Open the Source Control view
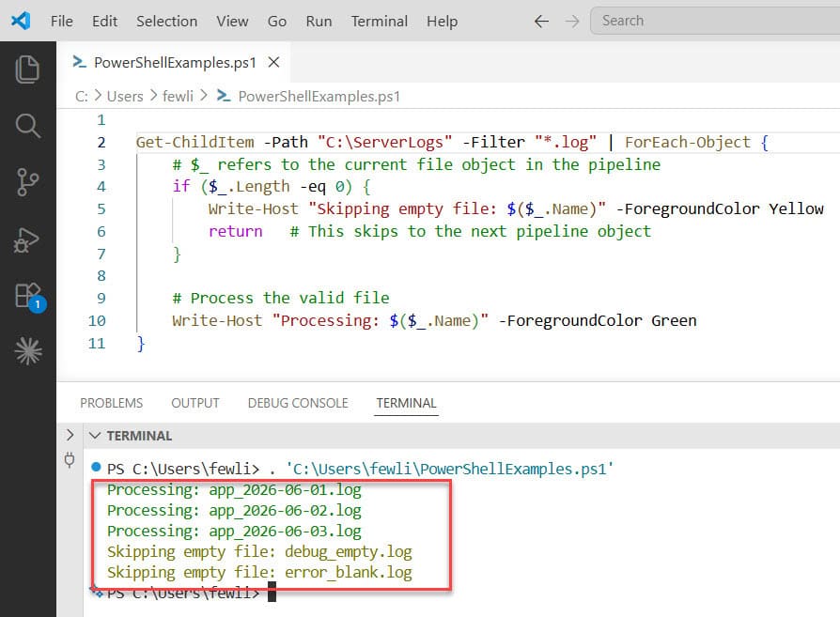This screenshot has width=840, height=617. 27,182
